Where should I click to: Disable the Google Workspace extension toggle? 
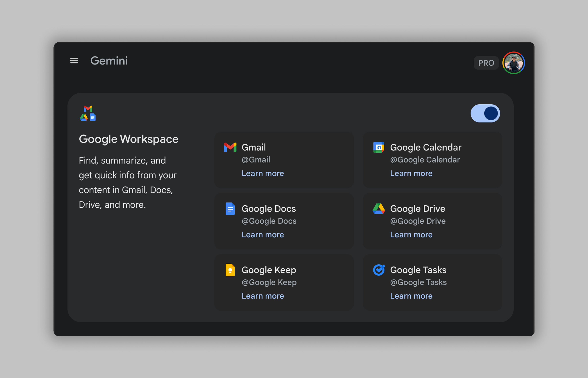point(485,113)
